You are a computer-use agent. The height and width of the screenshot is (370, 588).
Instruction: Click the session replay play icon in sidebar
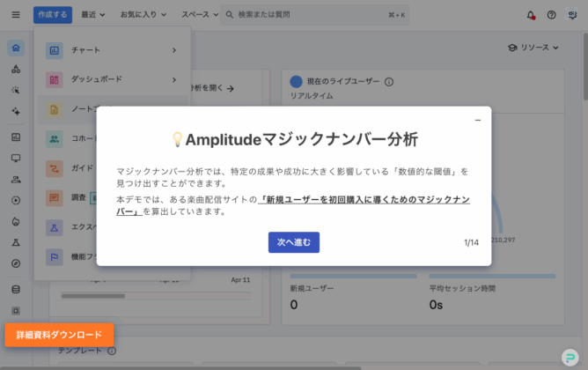pyautogui.click(x=16, y=200)
